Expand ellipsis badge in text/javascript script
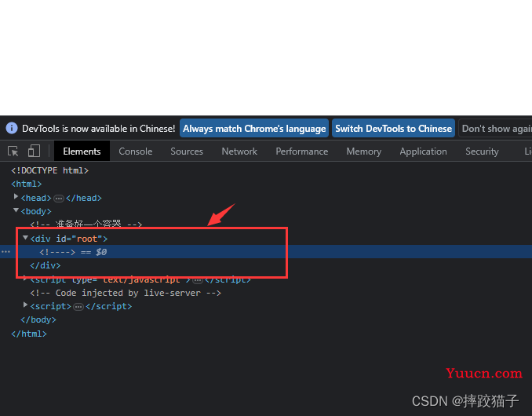 tap(198, 281)
